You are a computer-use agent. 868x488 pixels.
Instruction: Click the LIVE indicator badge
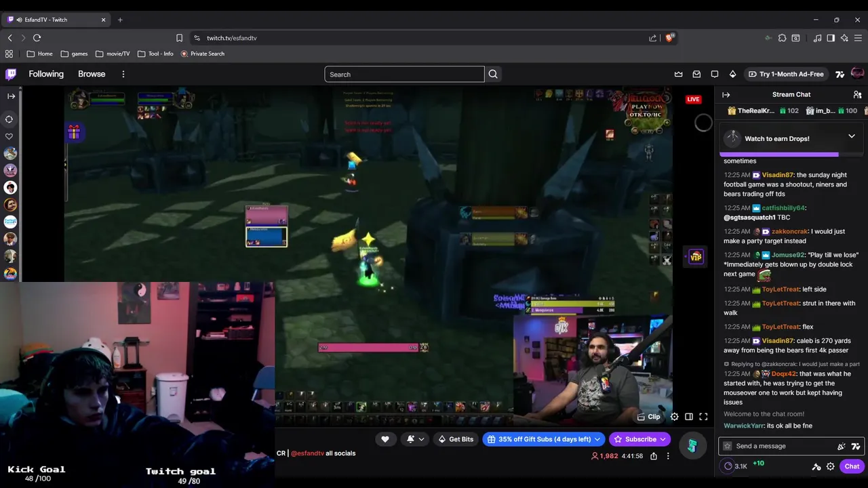693,100
